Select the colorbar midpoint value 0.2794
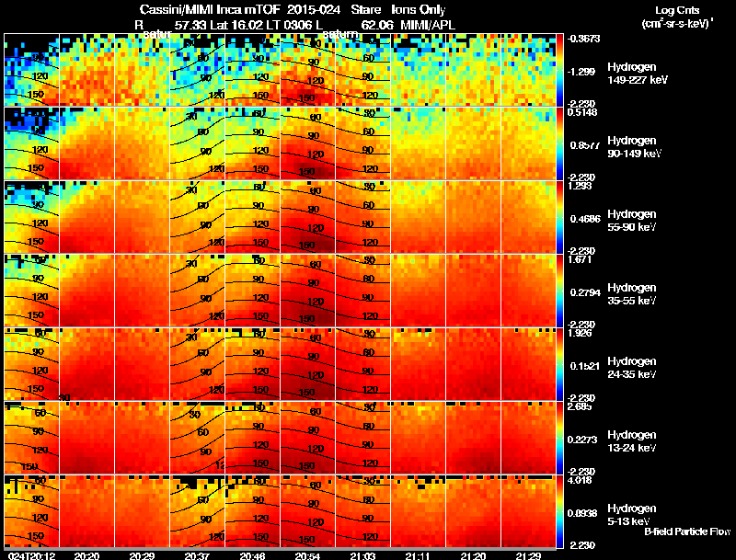Screen dimensions: 736x560 [585, 292]
